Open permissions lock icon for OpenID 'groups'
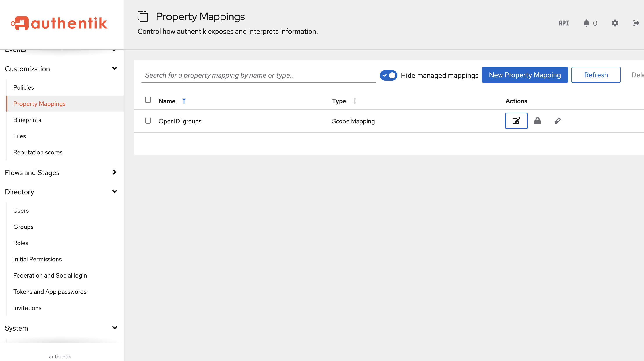The width and height of the screenshot is (644, 361). tap(538, 121)
